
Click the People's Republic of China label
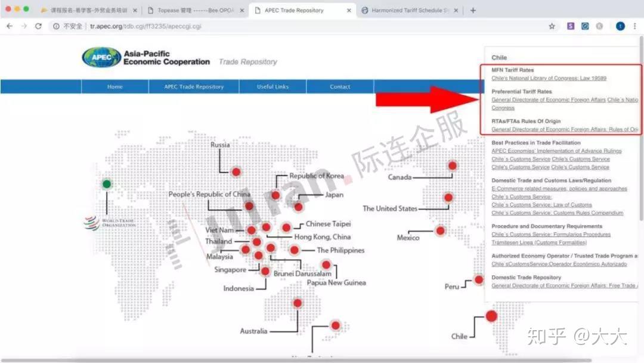pos(209,194)
